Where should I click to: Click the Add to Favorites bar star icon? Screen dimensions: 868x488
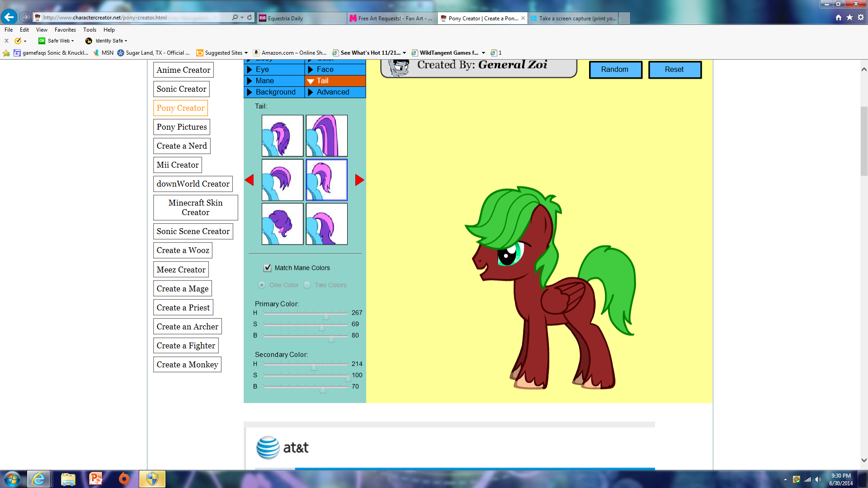click(6, 53)
